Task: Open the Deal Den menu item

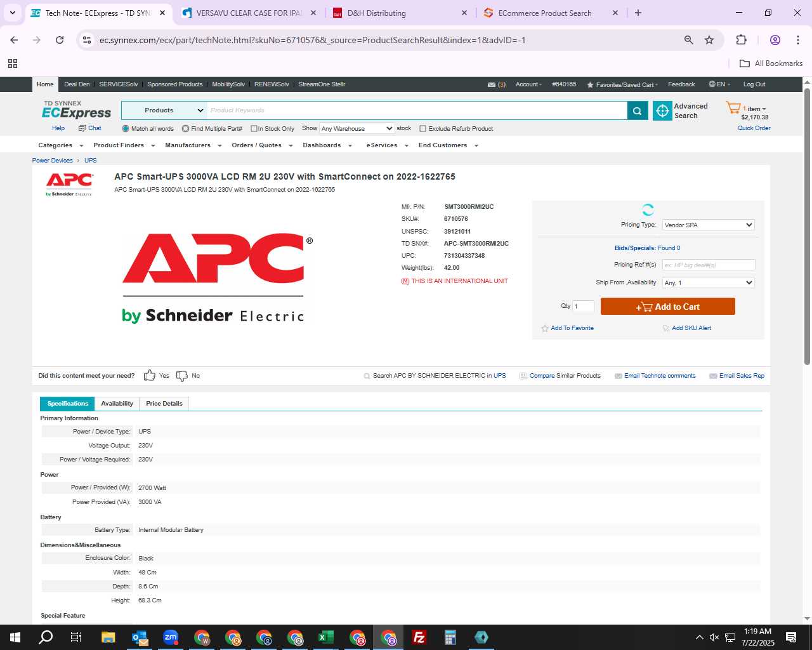Action: pos(77,84)
